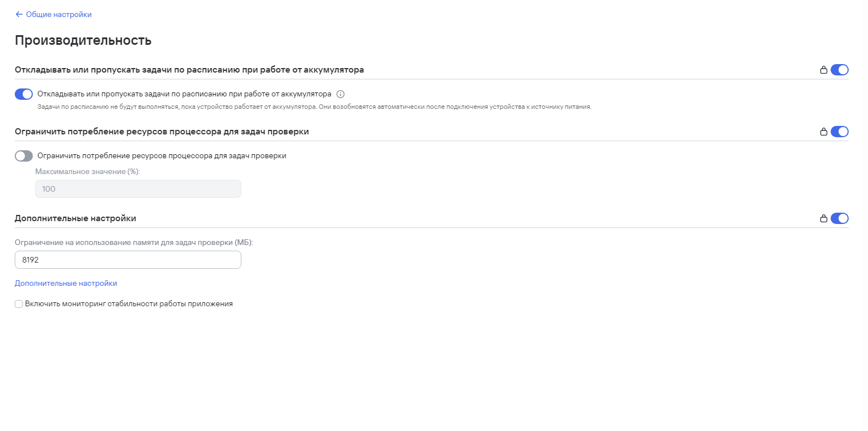Click the lock icon for CPU limit section
This screenshot has width=868, height=431.
coord(824,132)
